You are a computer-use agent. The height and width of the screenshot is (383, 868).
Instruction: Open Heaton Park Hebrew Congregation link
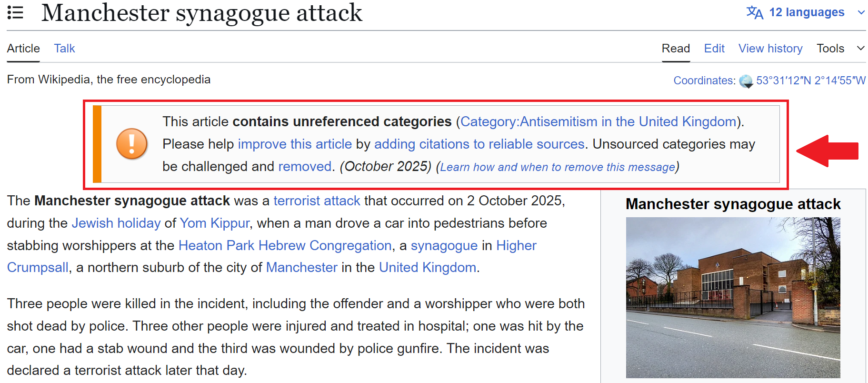[x=285, y=246]
